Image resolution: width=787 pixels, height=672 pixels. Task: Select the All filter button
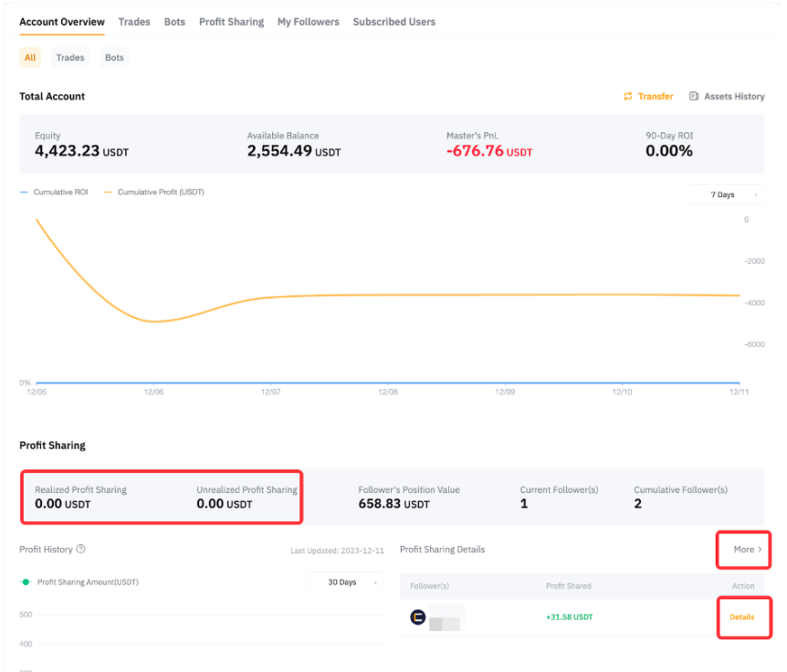(30, 58)
